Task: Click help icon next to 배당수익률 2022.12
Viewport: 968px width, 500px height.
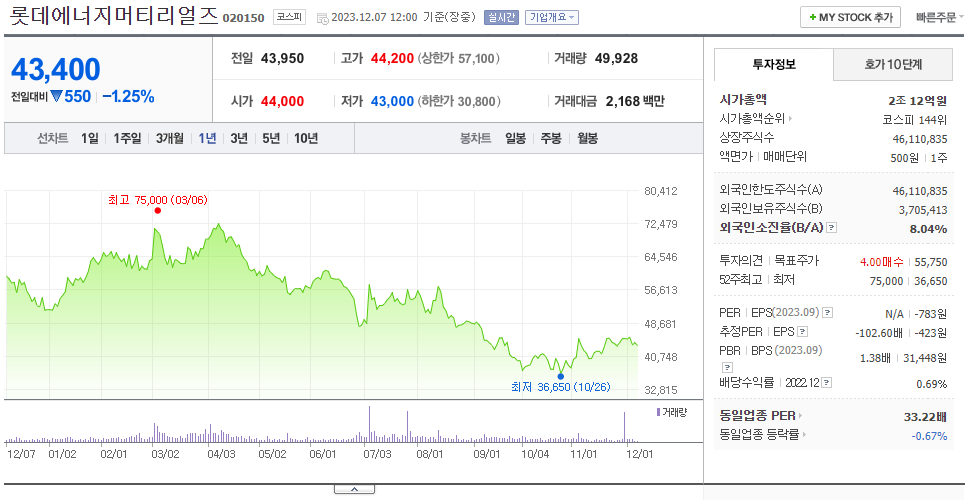Action: coord(827,383)
